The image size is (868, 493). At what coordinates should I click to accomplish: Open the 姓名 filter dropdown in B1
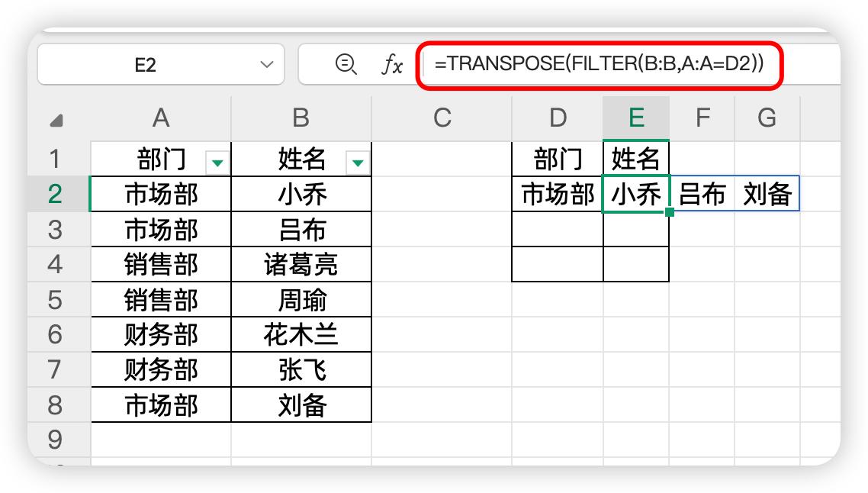tap(358, 162)
